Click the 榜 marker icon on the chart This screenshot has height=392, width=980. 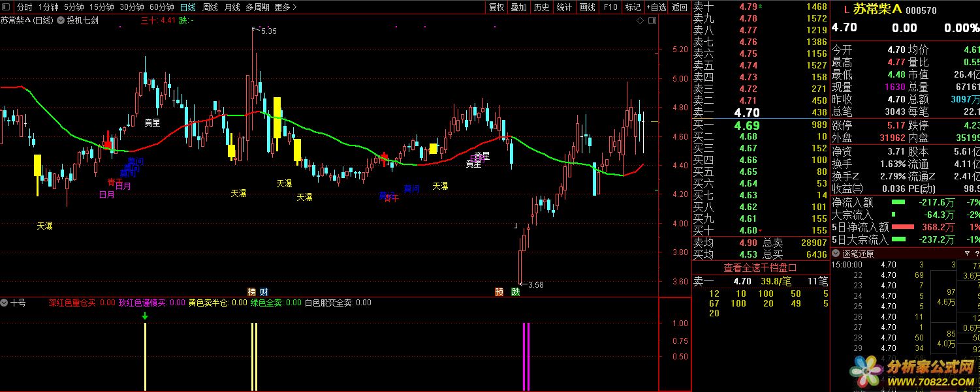pos(251,291)
